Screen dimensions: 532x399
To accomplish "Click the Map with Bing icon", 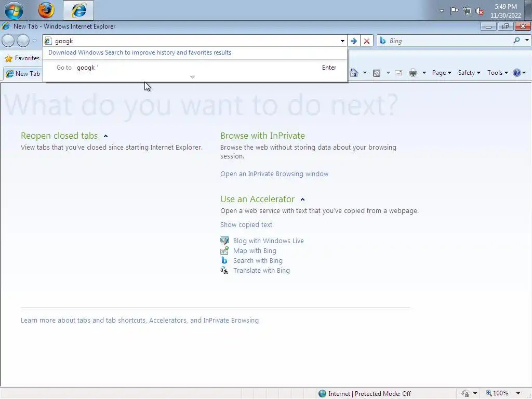I will click(224, 250).
